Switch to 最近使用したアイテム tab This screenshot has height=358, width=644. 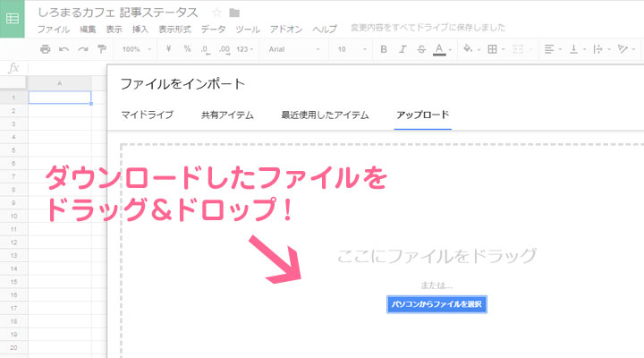[x=325, y=115]
